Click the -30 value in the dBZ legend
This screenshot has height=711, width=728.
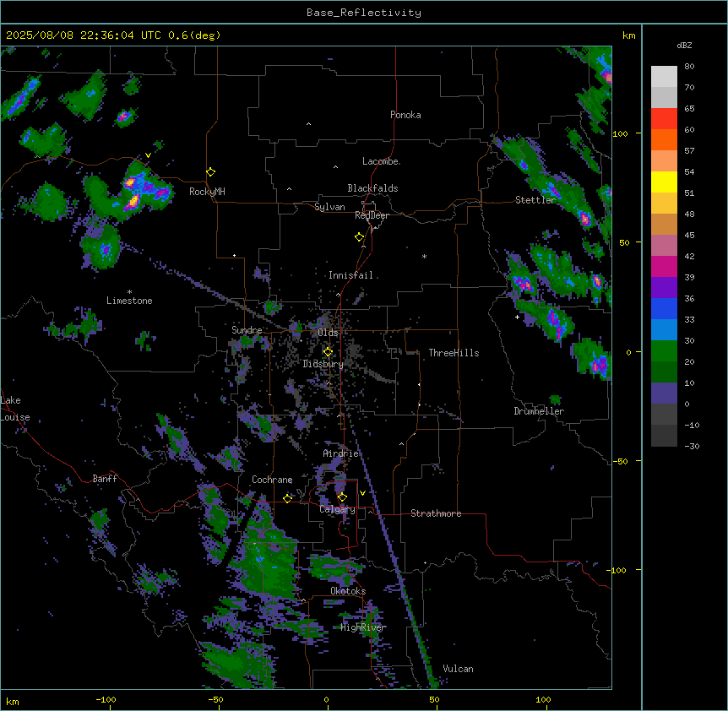(692, 446)
